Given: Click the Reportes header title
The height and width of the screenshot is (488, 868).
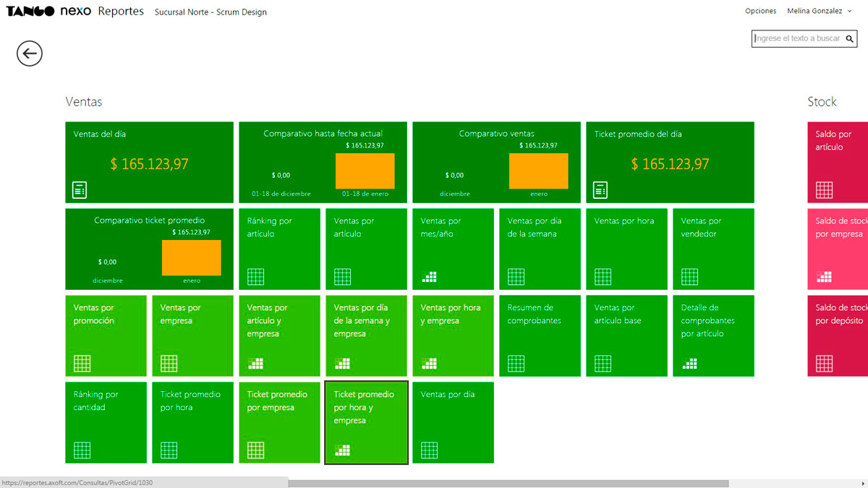Looking at the screenshot, I should coord(121,12).
